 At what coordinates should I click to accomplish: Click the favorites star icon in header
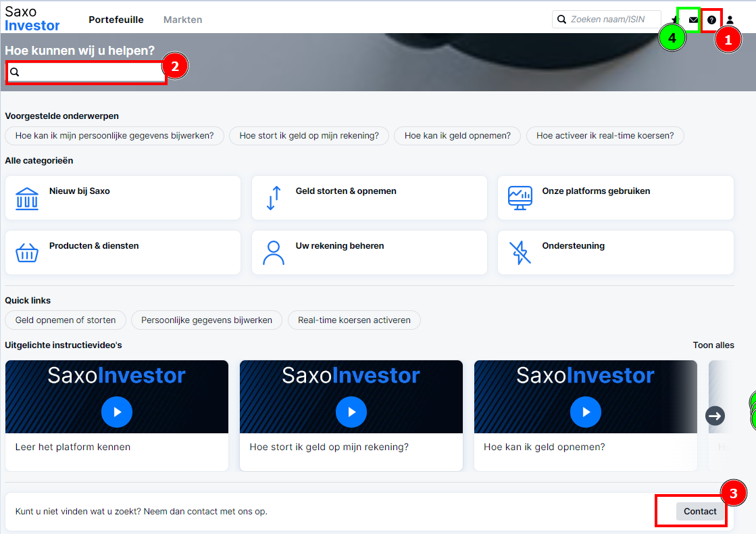pos(675,20)
